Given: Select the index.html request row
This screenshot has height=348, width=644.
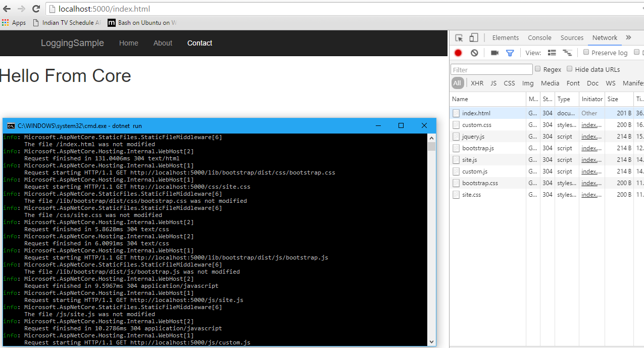Looking at the screenshot, I should [476, 113].
